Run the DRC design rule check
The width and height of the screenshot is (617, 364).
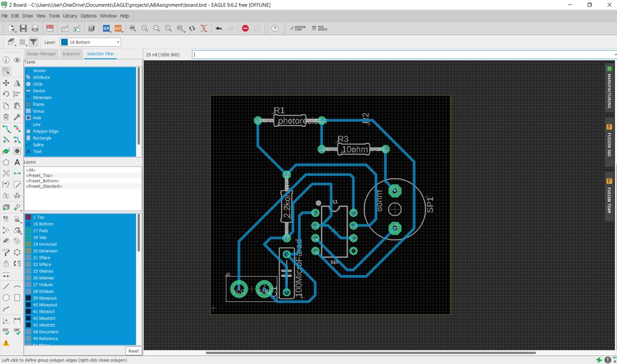pos(17,332)
